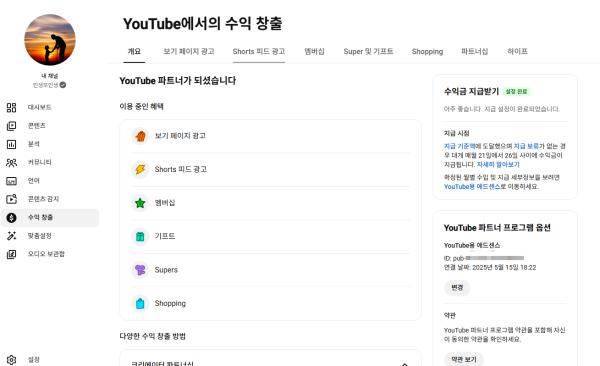
Task: Switch to the 개요 overview tab
Action: (134, 51)
